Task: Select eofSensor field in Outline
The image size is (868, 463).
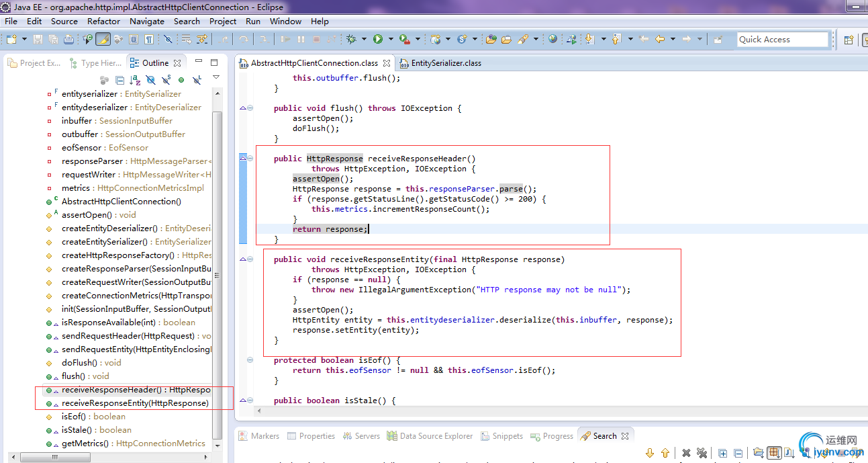Action: click(x=97, y=148)
